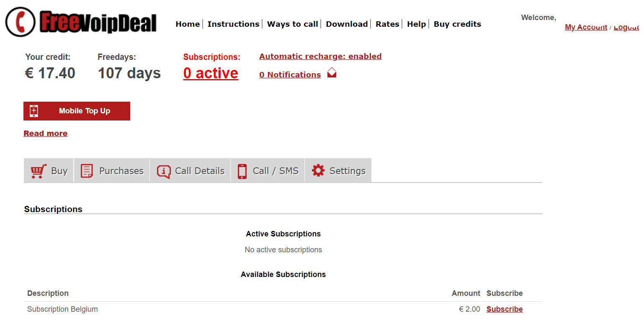Click the Call Details info bubble icon
The width and height of the screenshot is (644, 323).
coord(163,171)
